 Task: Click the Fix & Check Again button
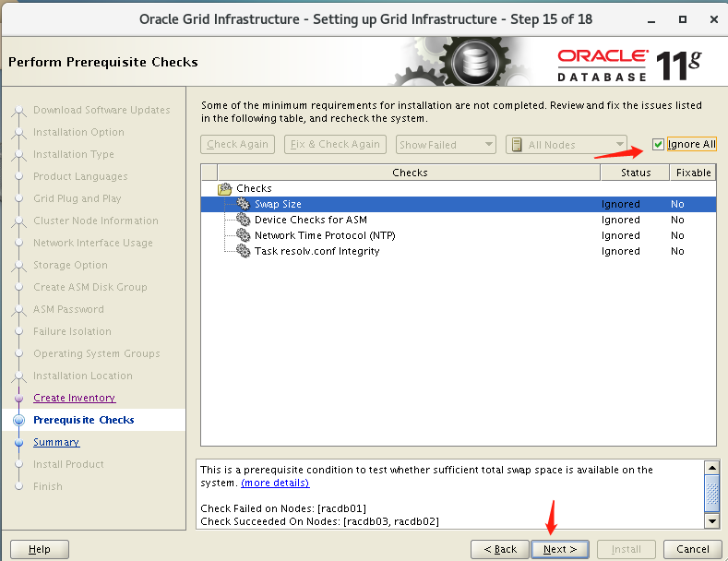point(335,145)
